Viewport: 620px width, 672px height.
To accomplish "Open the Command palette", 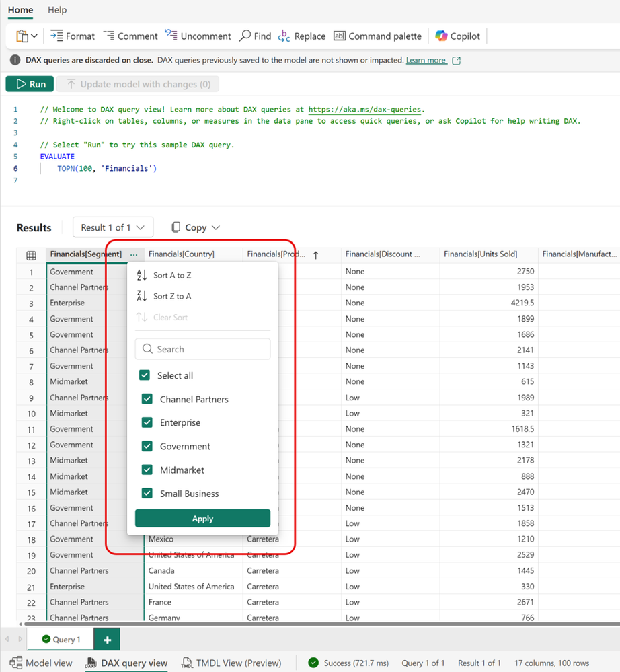I will pyautogui.click(x=377, y=36).
